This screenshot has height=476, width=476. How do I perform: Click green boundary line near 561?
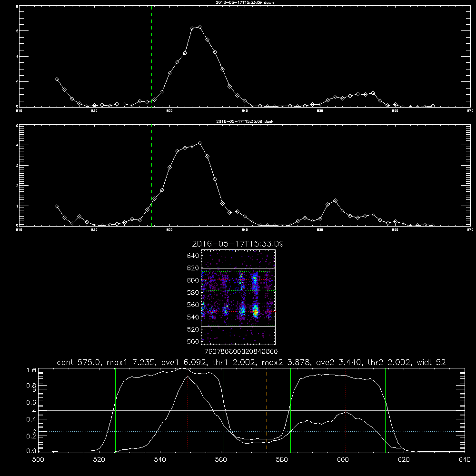[224, 410]
